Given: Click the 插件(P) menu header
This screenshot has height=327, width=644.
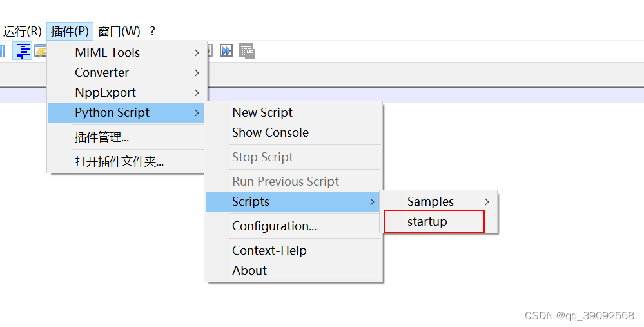Looking at the screenshot, I should pos(70,31).
